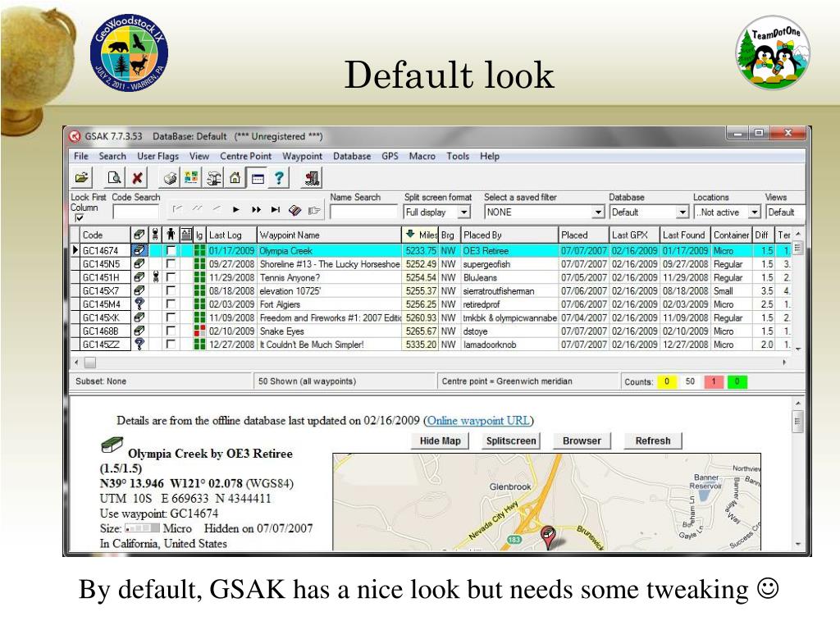Click the search page magnifier toolbar icon
This screenshot has width=840, height=630.
(x=114, y=177)
